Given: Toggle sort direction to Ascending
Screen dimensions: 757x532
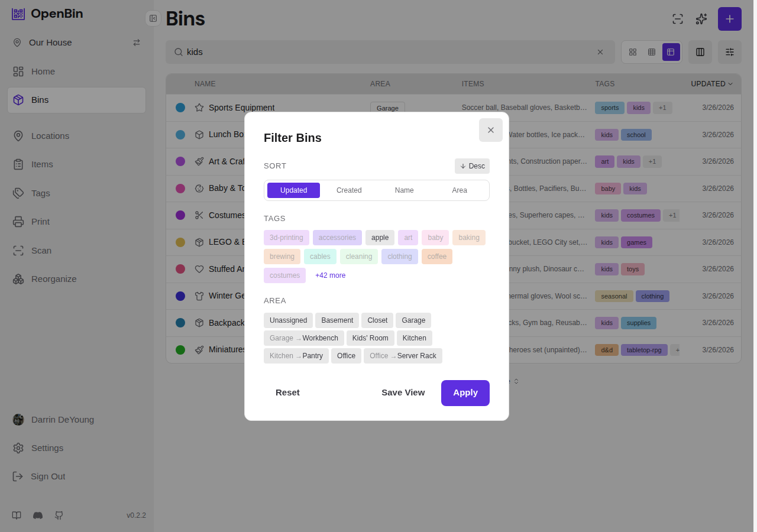Looking at the screenshot, I should tap(472, 166).
